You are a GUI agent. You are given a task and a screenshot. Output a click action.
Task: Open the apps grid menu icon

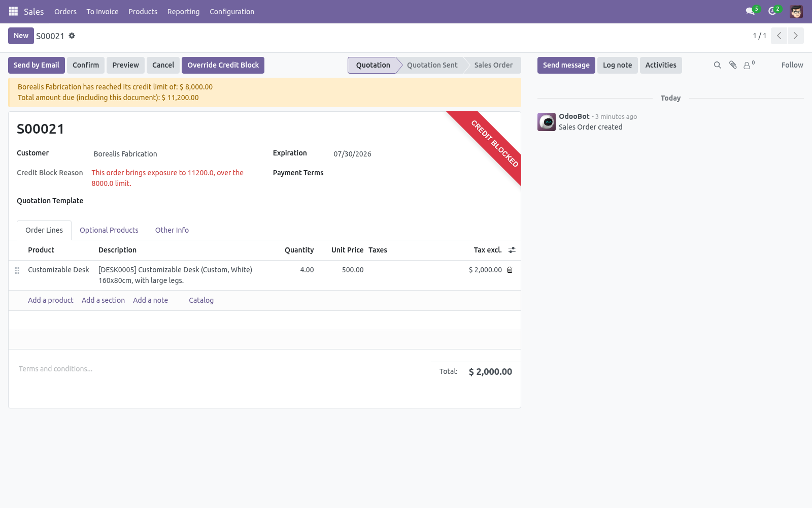(x=13, y=11)
